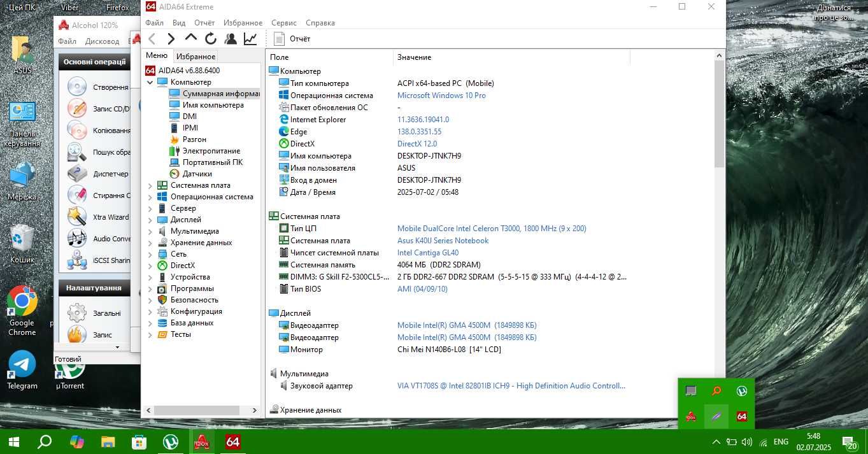Select Имя компьютера in the tree

213,105
